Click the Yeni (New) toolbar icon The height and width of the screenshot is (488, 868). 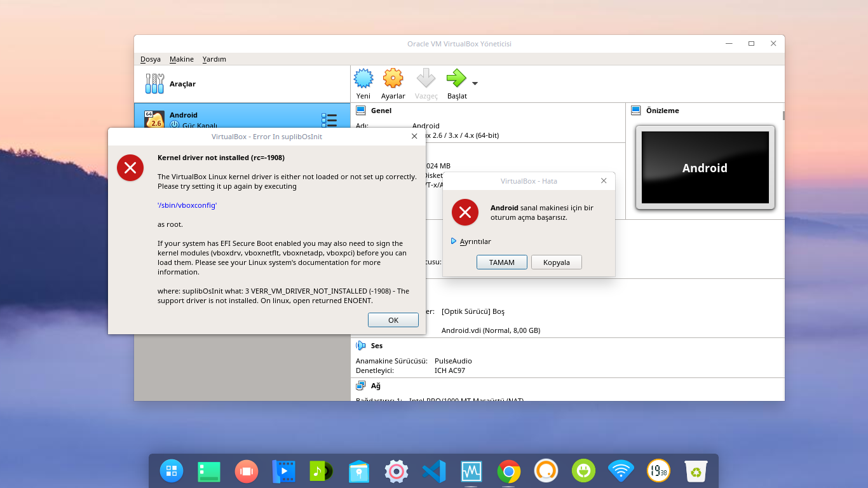click(x=363, y=79)
